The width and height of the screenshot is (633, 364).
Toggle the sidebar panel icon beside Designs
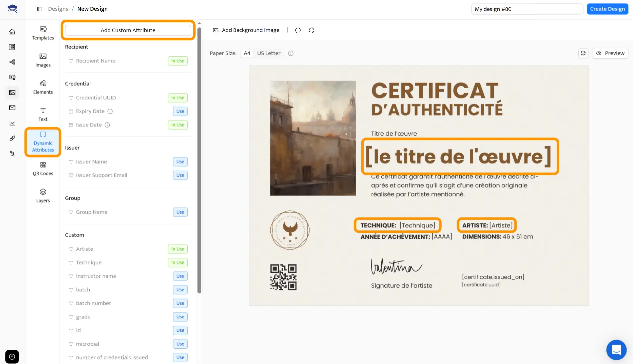click(40, 9)
